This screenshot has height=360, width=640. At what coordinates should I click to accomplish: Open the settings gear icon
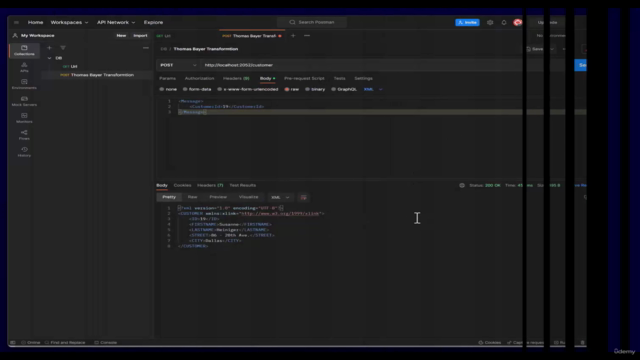(x=490, y=22)
